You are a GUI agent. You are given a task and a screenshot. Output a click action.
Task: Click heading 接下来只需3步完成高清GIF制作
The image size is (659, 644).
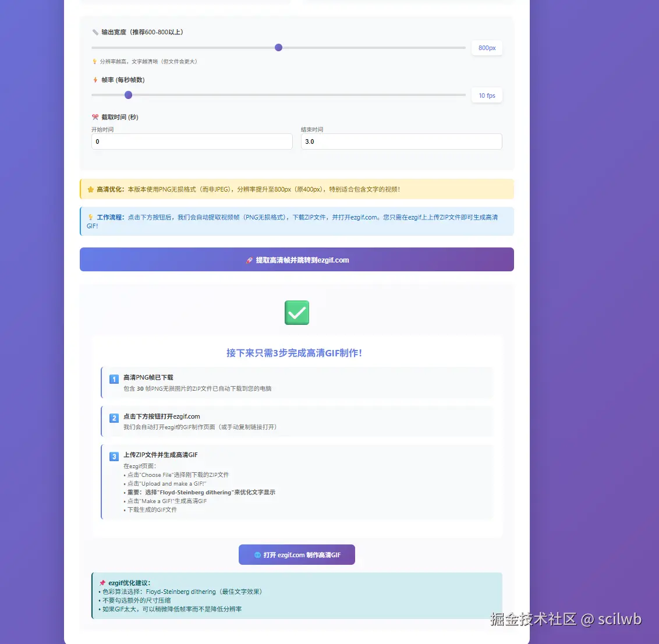(x=294, y=353)
